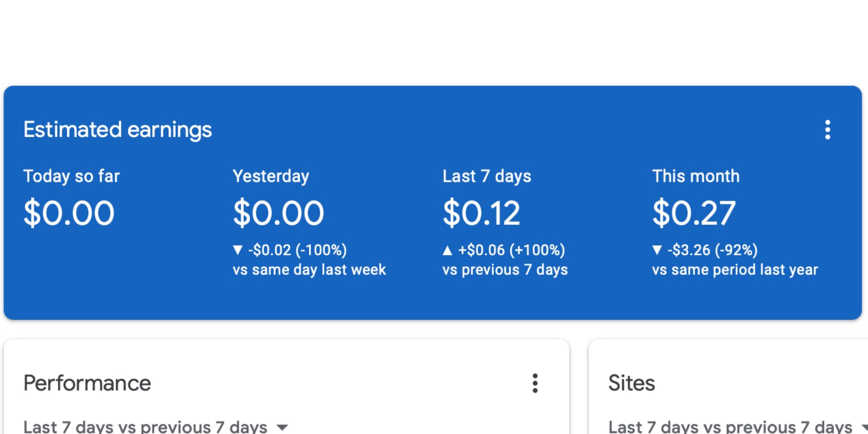Click the Estimated earnings card title
868x434 pixels.
pos(117,130)
